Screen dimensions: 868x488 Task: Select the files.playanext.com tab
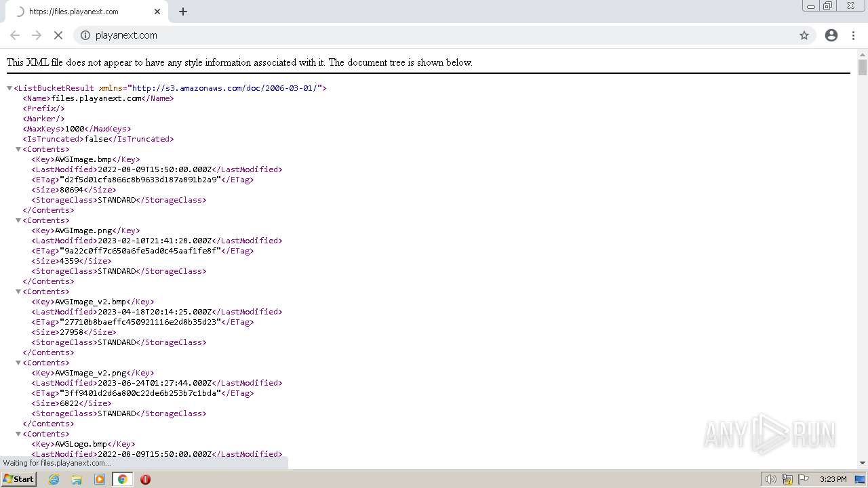[x=86, y=12]
